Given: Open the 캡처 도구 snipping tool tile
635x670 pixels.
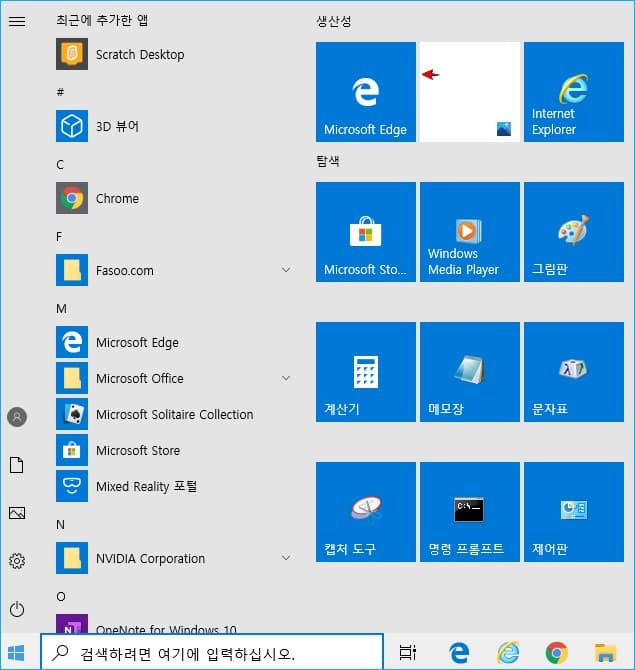Looking at the screenshot, I should [366, 512].
